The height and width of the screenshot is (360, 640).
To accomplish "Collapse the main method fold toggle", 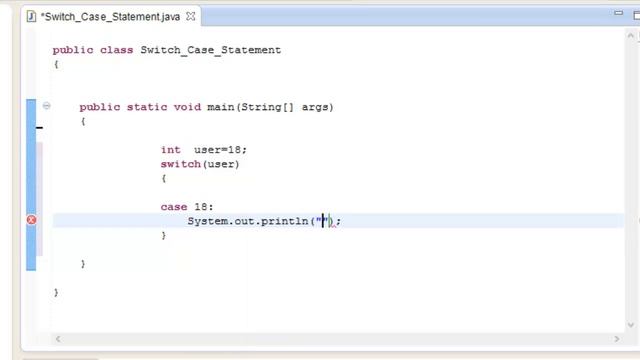I will [47, 106].
